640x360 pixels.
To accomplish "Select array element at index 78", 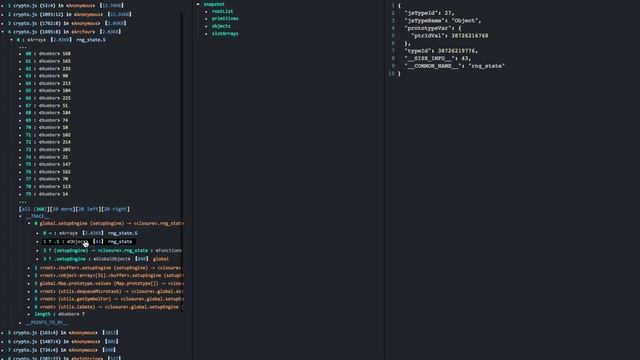I will pos(48,187).
